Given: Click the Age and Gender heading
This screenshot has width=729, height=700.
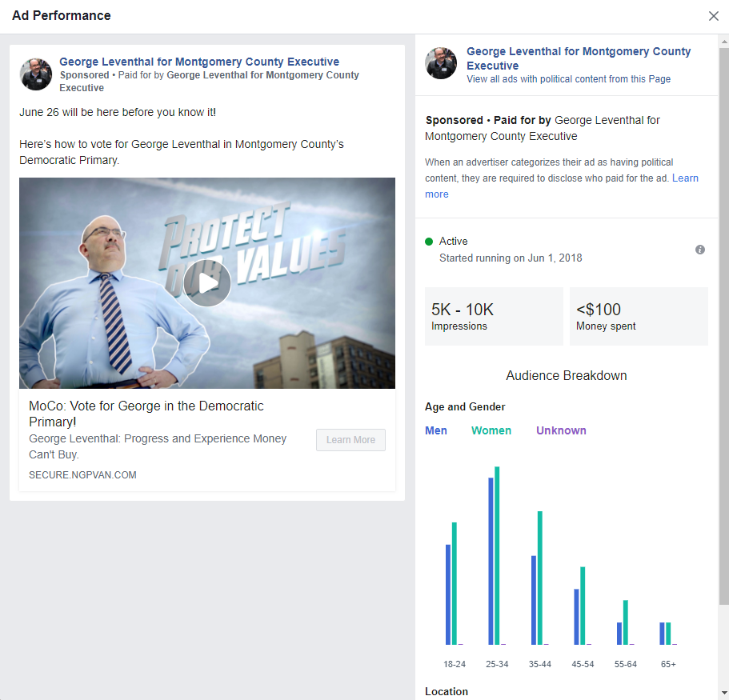Looking at the screenshot, I should click(465, 406).
